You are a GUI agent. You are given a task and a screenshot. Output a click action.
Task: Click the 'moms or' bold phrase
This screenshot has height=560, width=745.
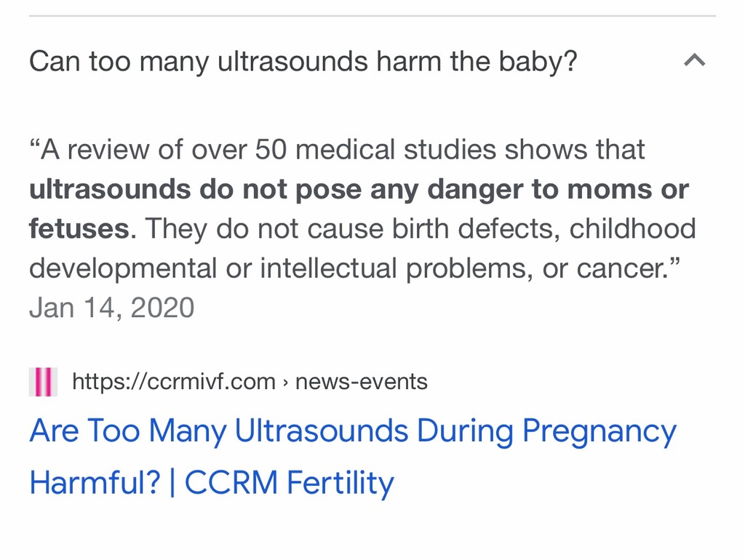point(628,190)
